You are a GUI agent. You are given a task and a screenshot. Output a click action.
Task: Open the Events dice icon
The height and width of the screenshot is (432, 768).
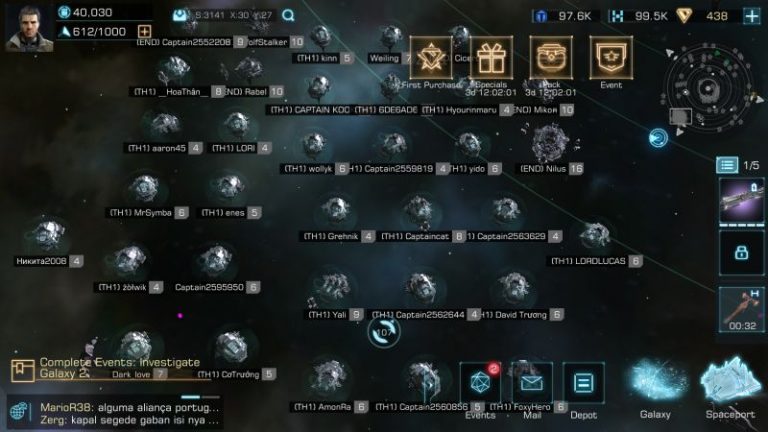[480, 383]
